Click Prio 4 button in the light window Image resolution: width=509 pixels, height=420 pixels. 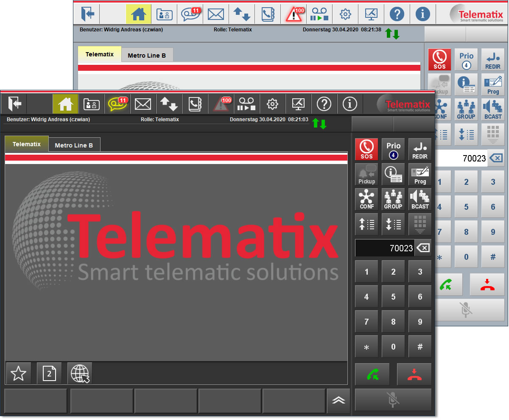[466, 59]
